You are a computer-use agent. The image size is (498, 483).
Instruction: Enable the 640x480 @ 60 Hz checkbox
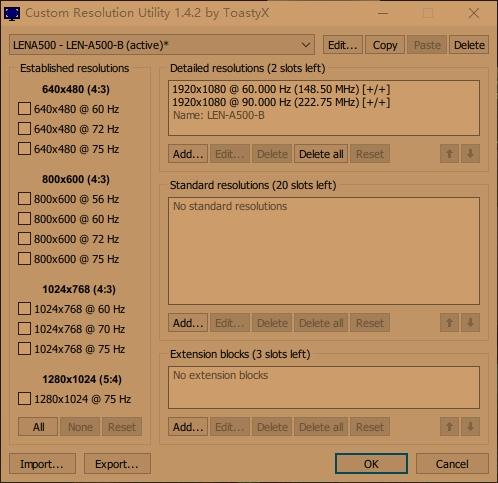(24, 109)
